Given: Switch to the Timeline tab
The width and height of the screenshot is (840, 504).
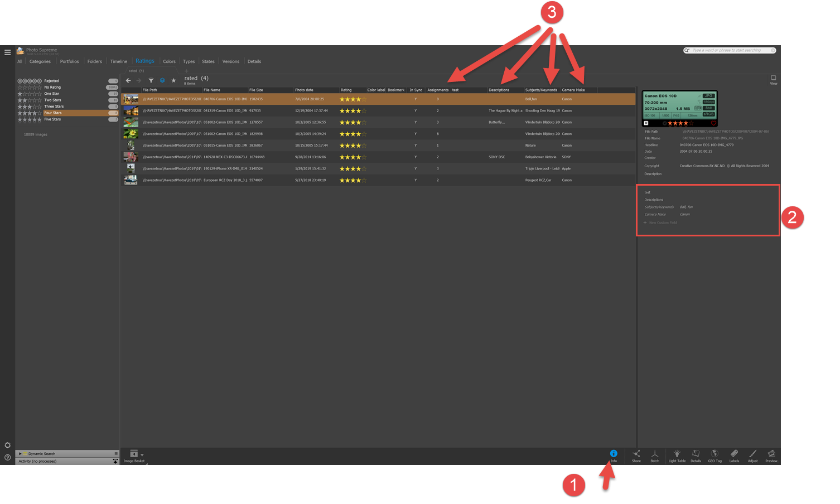Looking at the screenshot, I should point(118,61).
